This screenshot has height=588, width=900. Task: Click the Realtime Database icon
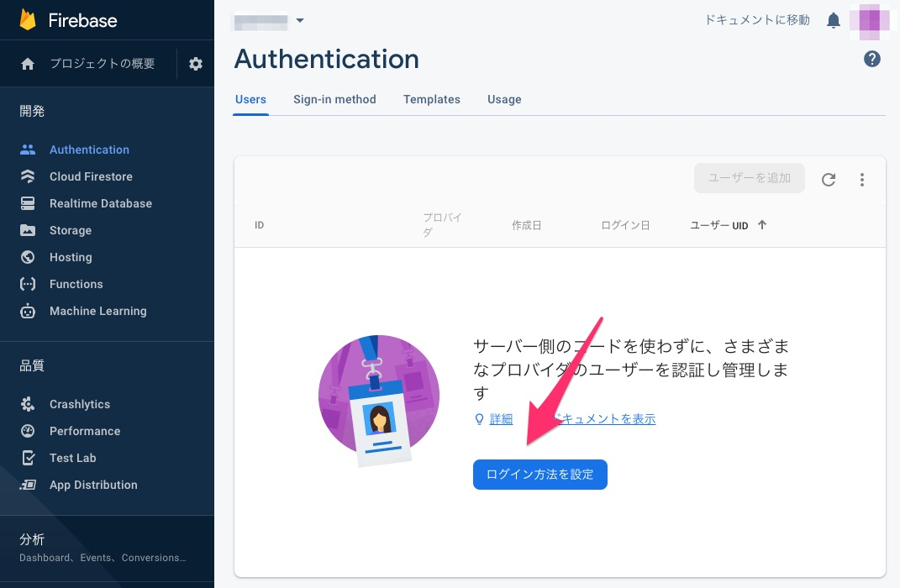[28, 203]
